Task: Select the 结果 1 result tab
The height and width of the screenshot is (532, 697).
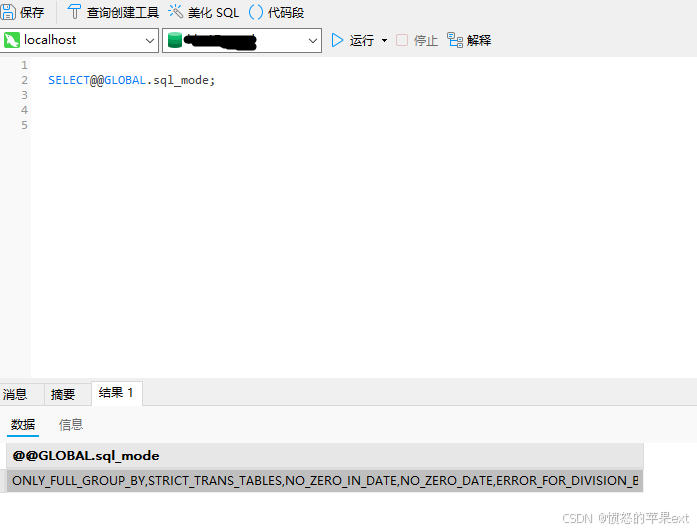Action: pyautogui.click(x=116, y=392)
